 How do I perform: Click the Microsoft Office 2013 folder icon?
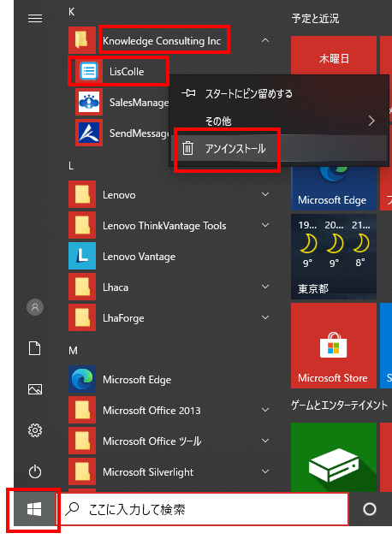pos(82,410)
